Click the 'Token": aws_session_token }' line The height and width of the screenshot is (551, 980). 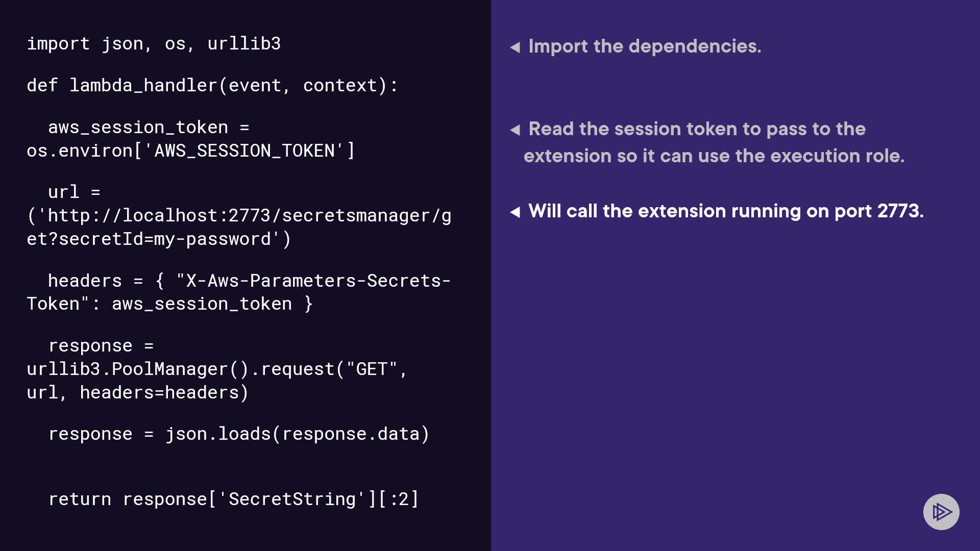169,304
